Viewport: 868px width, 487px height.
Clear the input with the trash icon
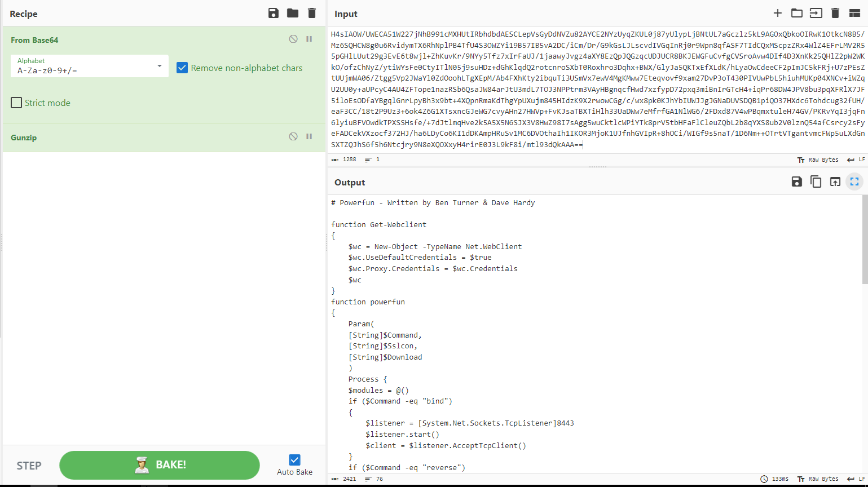[x=835, y=14]
